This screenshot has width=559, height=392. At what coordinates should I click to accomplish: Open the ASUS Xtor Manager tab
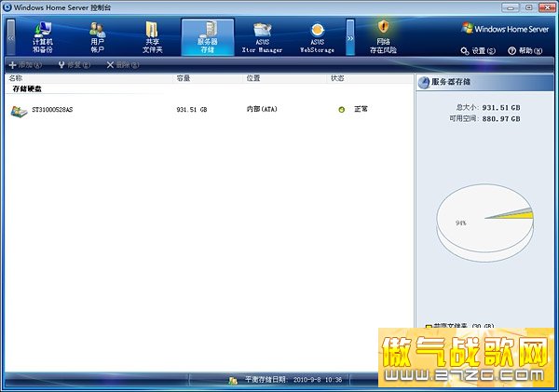[262, 37]
